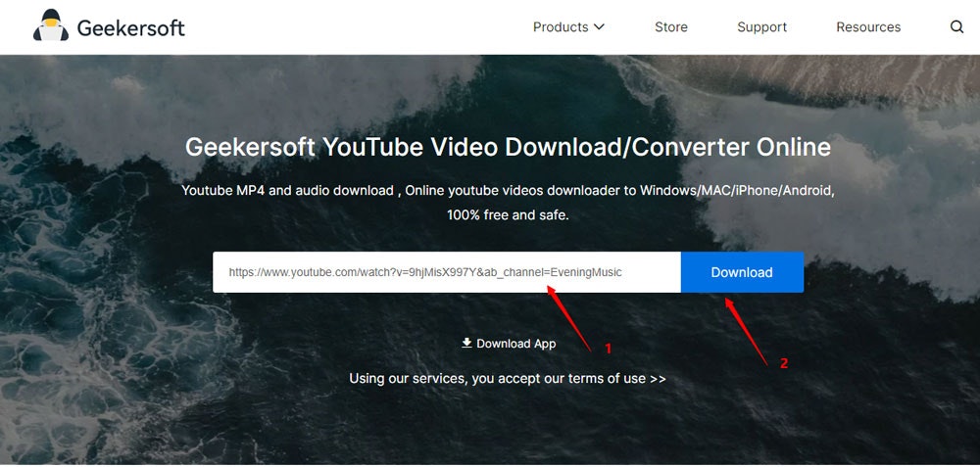
Task: Open the Resources menu item
Action: (x=868, y=26)
